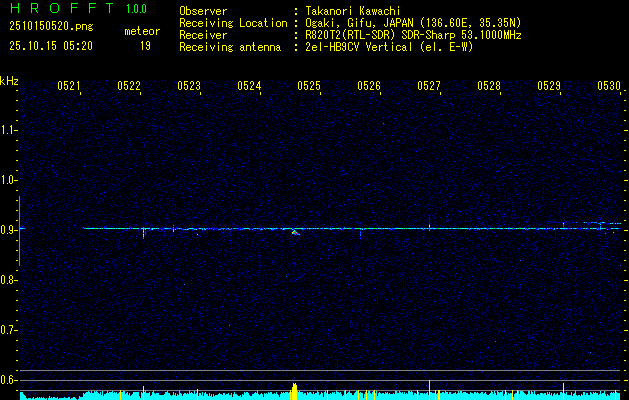Click the vertical echo spike under the 0527 label
The height and width of the screenshot is (400, 629).
(x=429, y=223)
